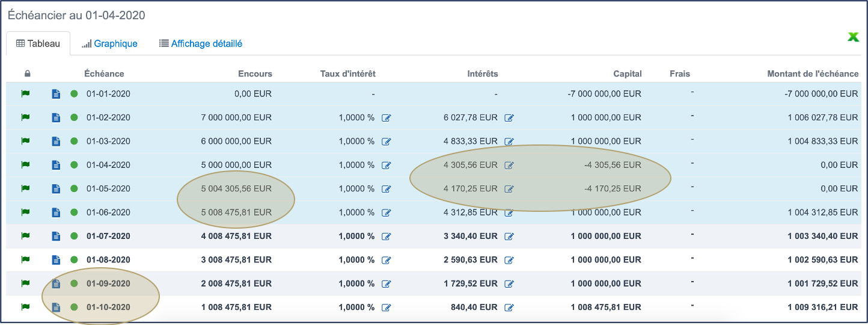Click the green flag on the 01-01-2020 row
This screenshot has width=868, height=325.
coord(25,94)
